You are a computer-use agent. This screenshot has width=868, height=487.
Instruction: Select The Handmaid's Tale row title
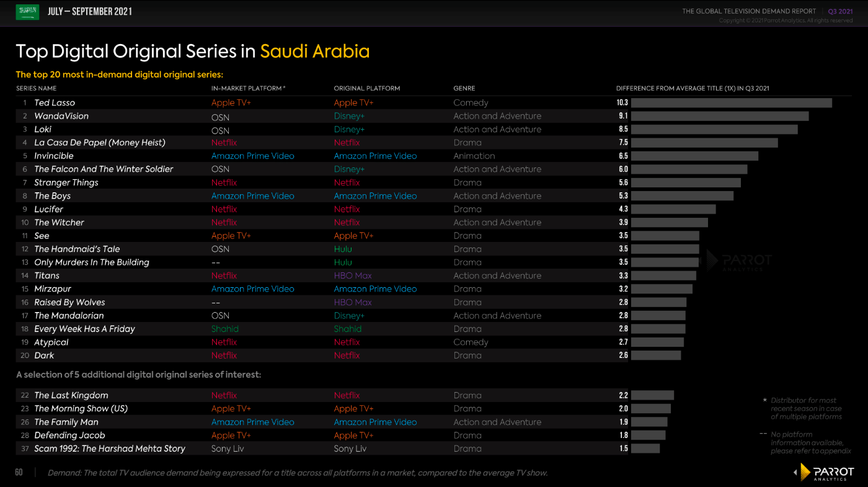tap(77, 249)
